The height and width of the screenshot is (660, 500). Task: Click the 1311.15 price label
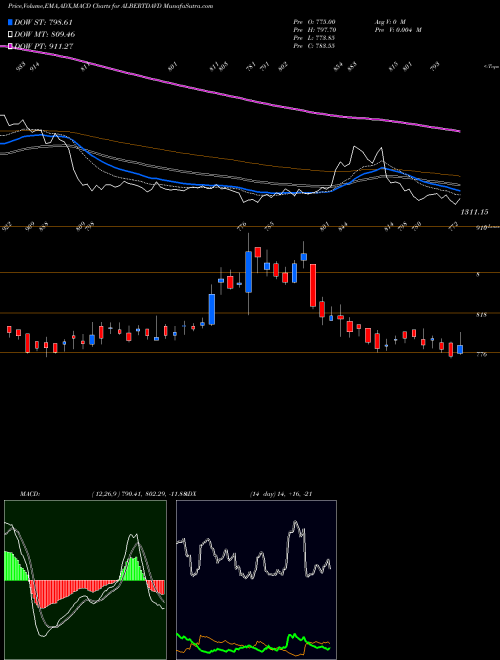(474, 212)
